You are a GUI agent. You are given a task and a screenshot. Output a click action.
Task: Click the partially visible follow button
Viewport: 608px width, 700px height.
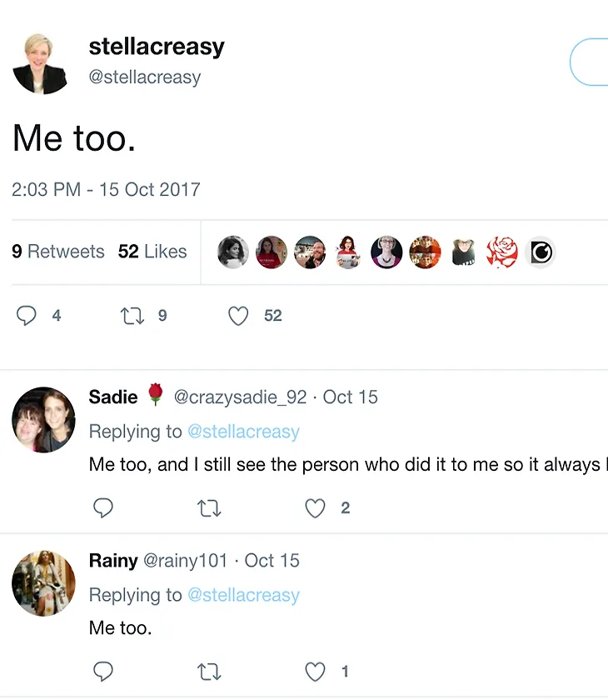tap(589, 62)
